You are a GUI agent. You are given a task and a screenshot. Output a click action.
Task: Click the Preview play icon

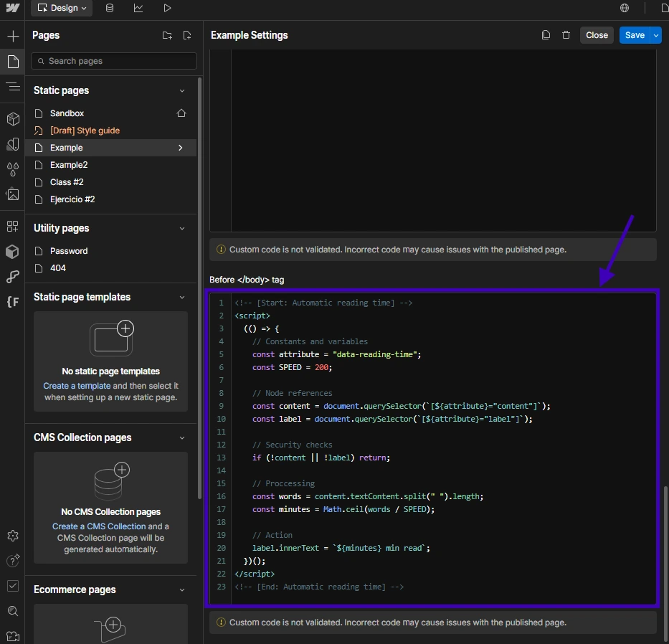pyautogui.click(x=167, y=8)
